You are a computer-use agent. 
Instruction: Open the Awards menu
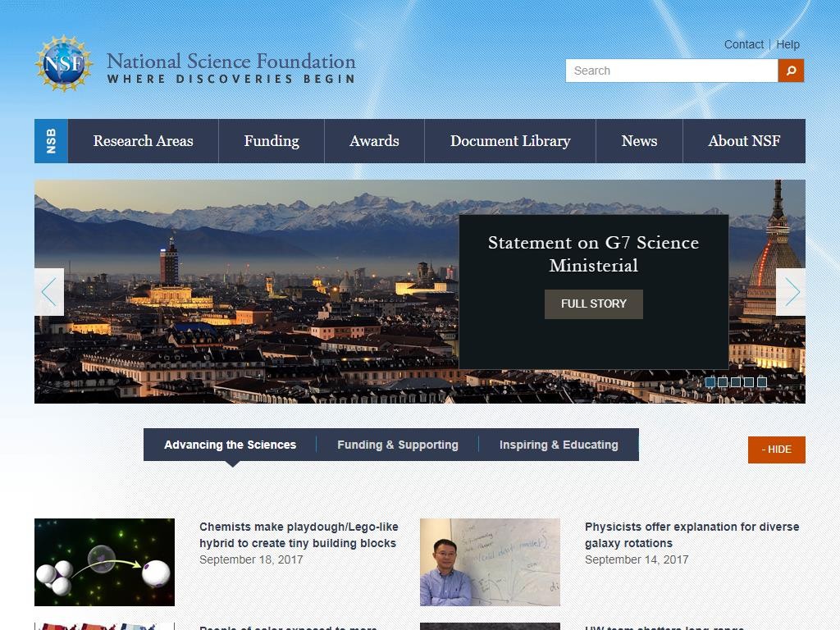tap(374, 141)
